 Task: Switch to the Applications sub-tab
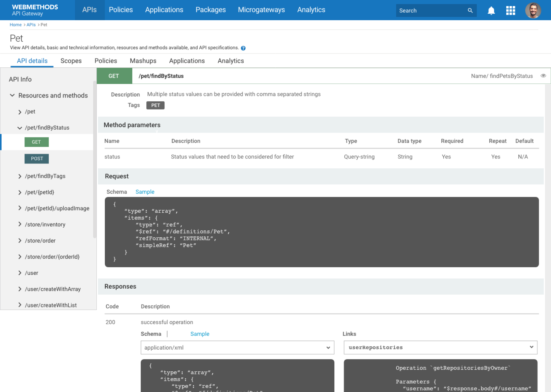tap(187, 61)
